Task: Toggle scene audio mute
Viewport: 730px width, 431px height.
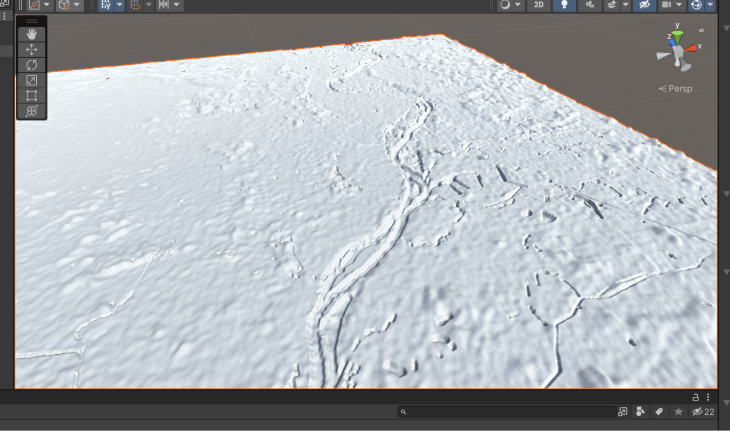Action: coord(590,5)
